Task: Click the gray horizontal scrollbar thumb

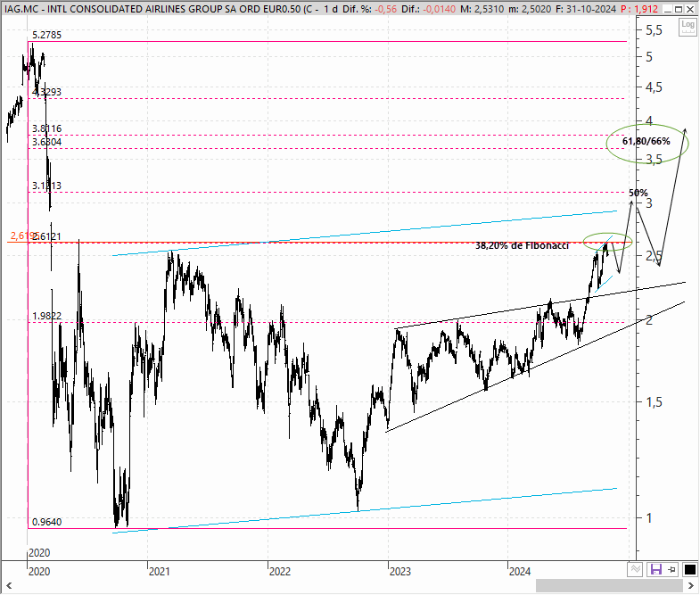Action: [x=609, y=585]
